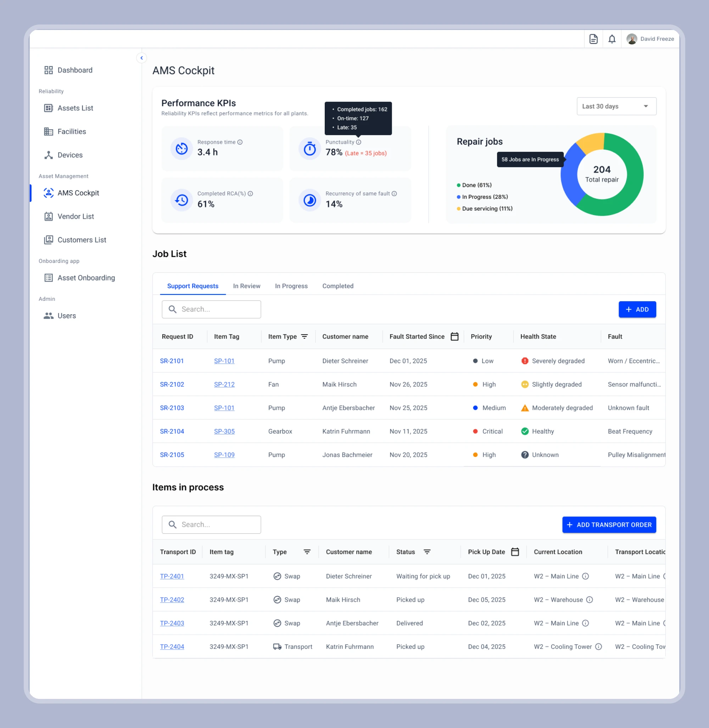Image resolution: width=709 pixels, height=728 pixels.
Task: Click info icon next to Punctuality
Action: [x=359, y=142]
